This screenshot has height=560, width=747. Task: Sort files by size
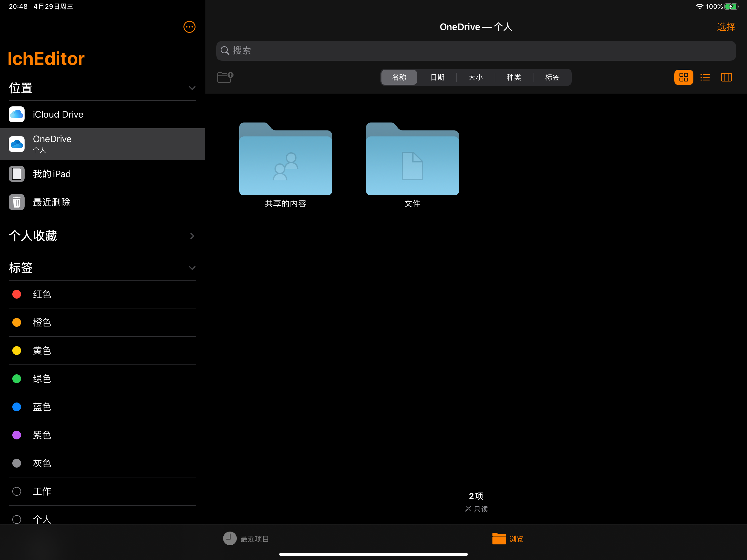475,77
